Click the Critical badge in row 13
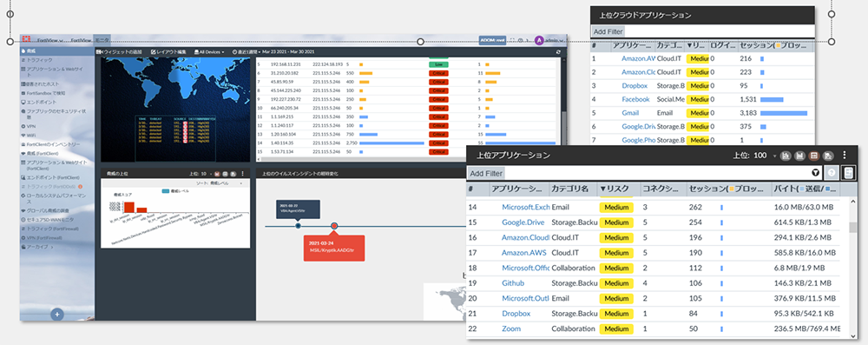 [x=438, y=134]
